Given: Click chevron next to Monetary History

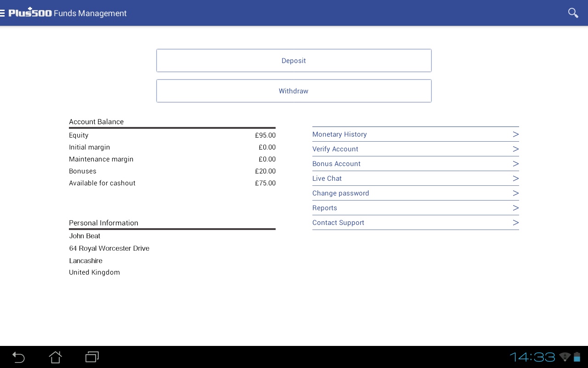Looking at the screenshot, I should pos(516,134).
